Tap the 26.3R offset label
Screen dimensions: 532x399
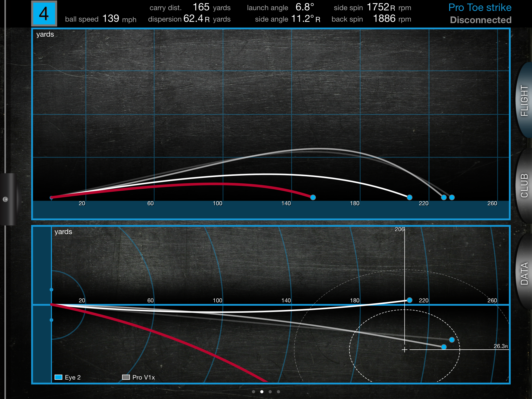pos(501,346)
